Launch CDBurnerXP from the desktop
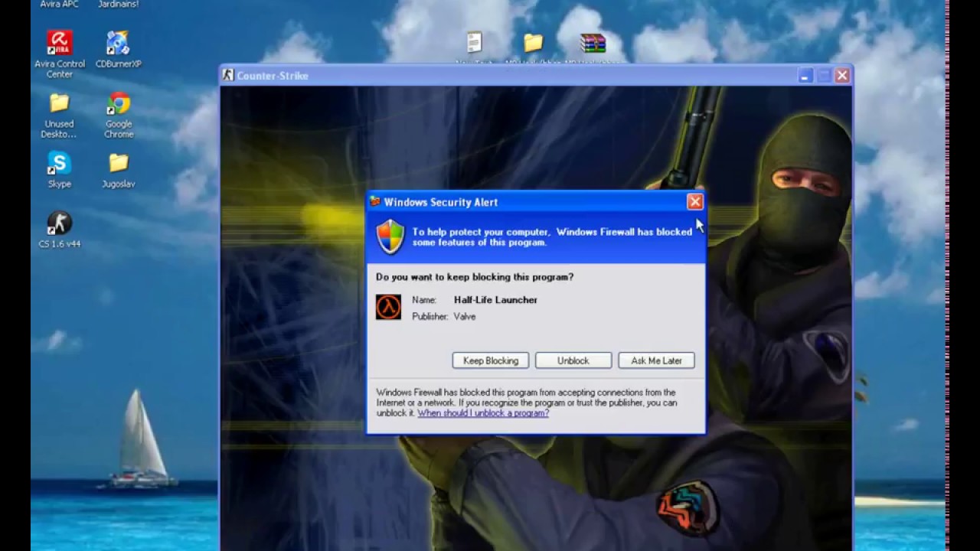Image resolution: width=980 pixels, height=551 pixels. tap(118, 42)
